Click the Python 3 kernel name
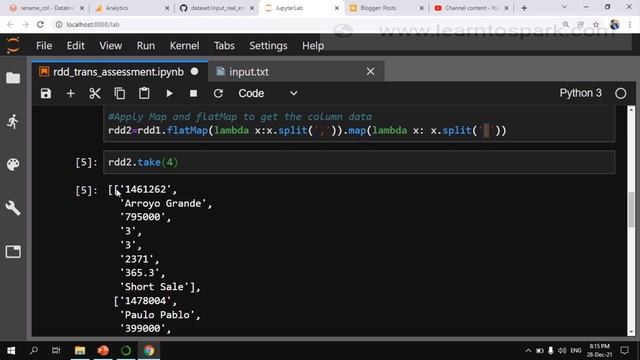 [x=580, y=93]
